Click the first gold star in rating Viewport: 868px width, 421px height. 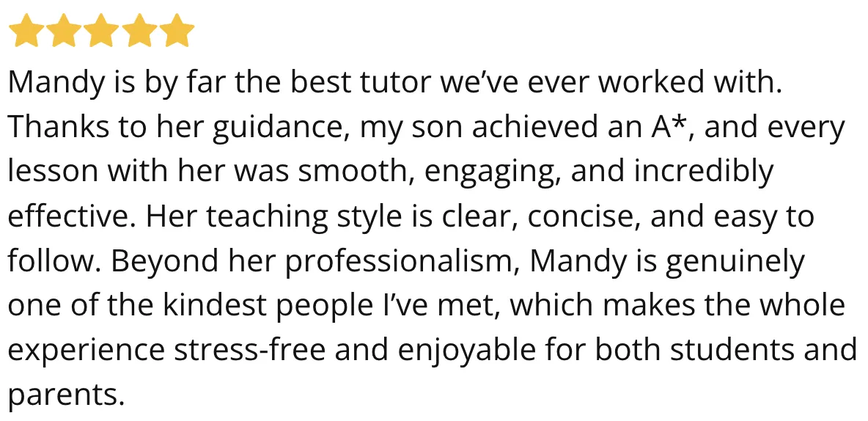[26, 31]
